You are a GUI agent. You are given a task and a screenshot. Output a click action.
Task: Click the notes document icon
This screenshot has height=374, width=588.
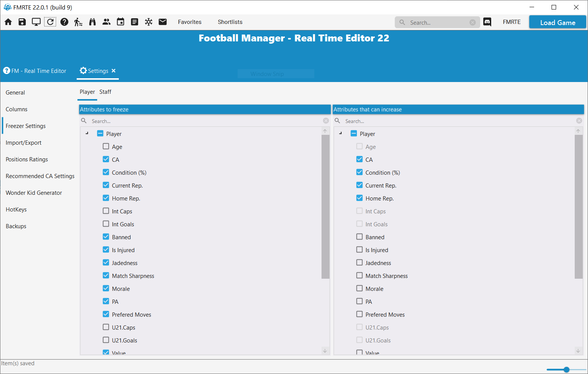pos(134,22)
